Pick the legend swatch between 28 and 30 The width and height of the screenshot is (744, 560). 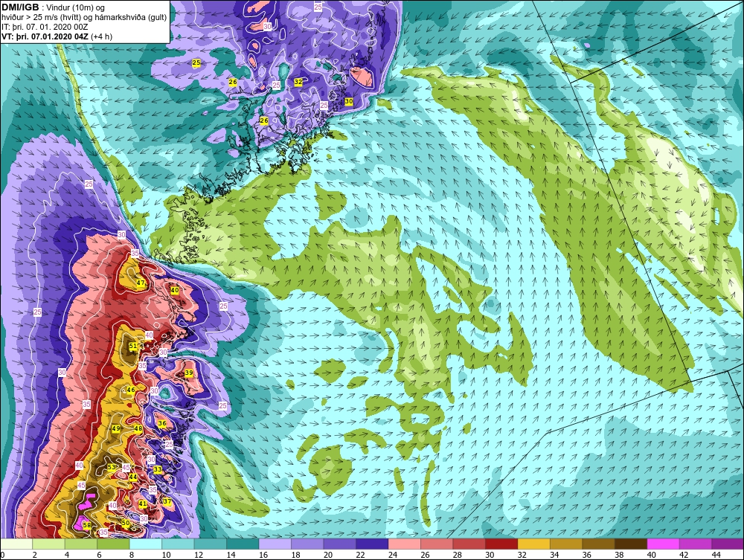pos(469,544)
